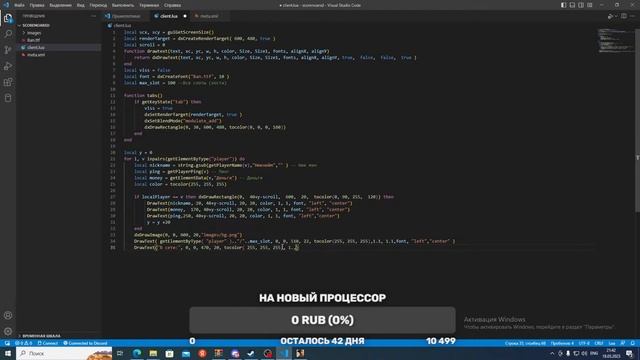Click Connected to Discord status item
This screenshot has width=640, height=360.
[85, 343]
